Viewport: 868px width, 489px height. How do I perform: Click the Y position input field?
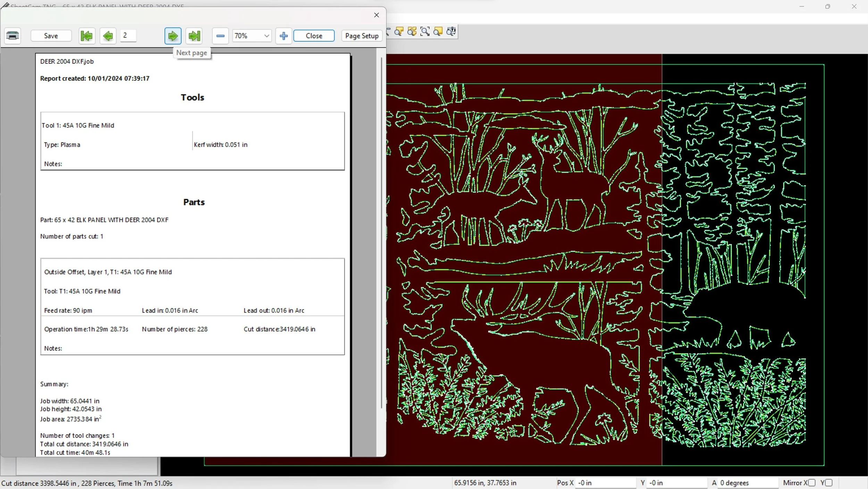point(677,483)
